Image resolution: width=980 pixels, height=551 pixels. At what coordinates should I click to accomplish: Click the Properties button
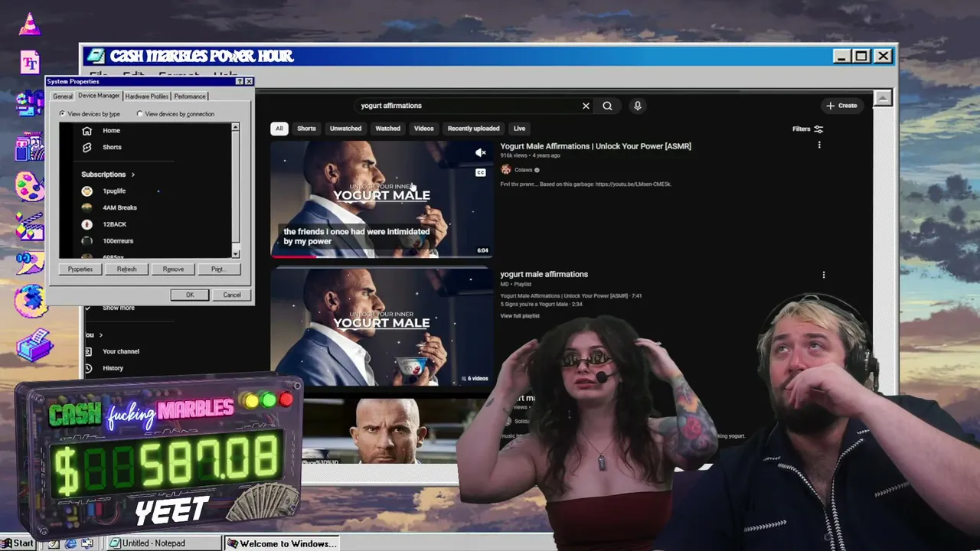coord(80,269)
